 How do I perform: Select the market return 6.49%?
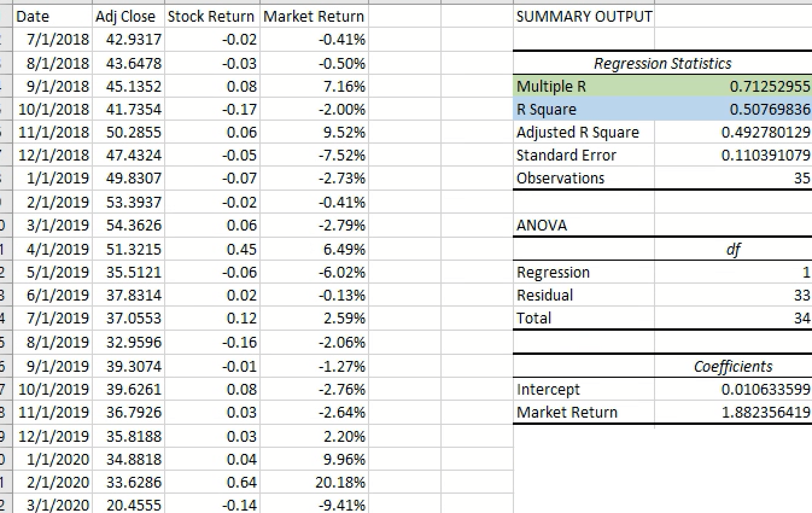click(x=314, y=249)
